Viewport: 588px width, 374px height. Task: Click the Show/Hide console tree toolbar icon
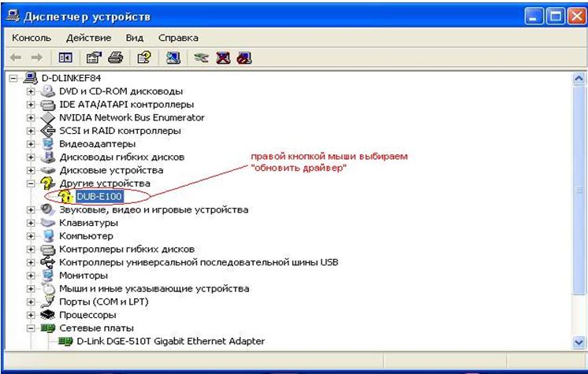coord(67,57)
